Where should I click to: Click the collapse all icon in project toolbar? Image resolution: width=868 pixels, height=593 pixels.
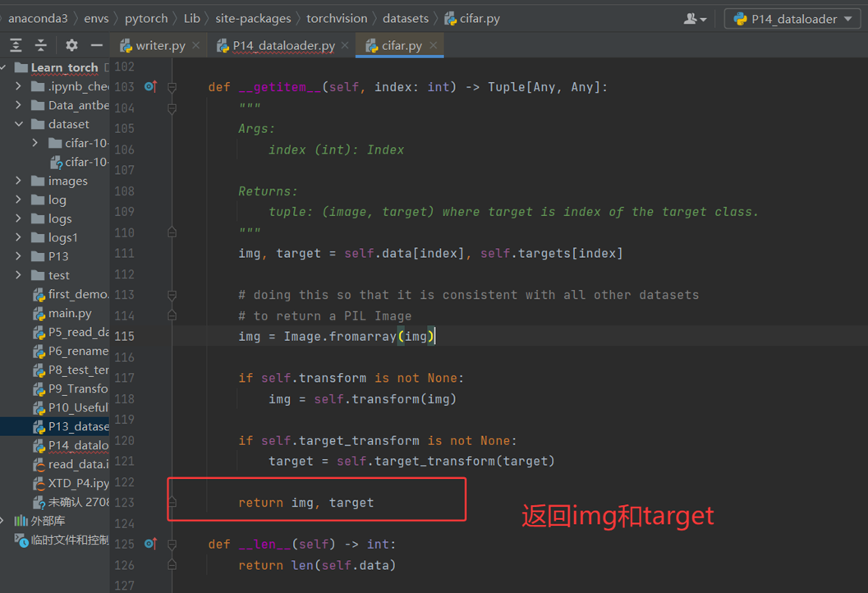[41, 45]
